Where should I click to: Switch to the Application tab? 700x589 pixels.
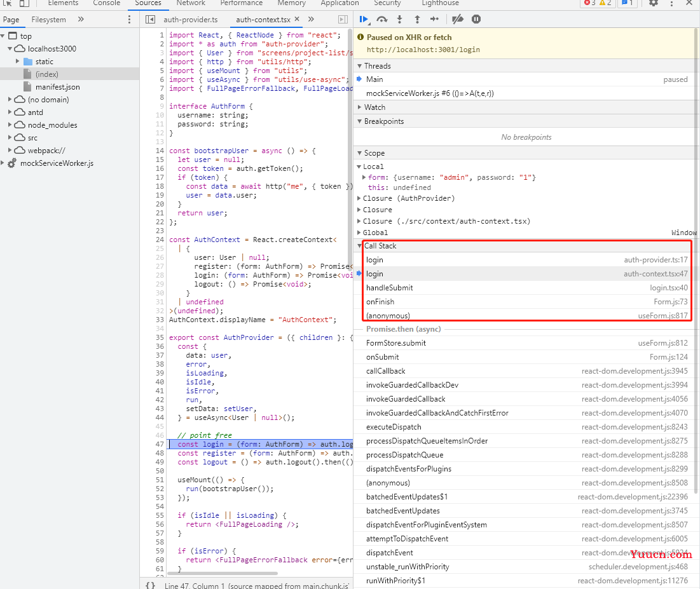pyautogui.click(x=340, y=3)
